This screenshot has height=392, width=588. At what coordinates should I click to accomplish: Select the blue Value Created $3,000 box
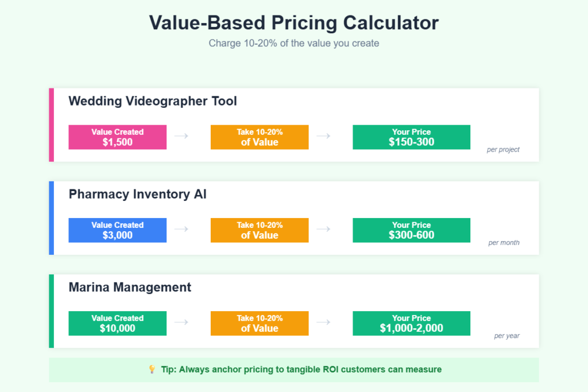pyautogui.click(x=117, y=230)
